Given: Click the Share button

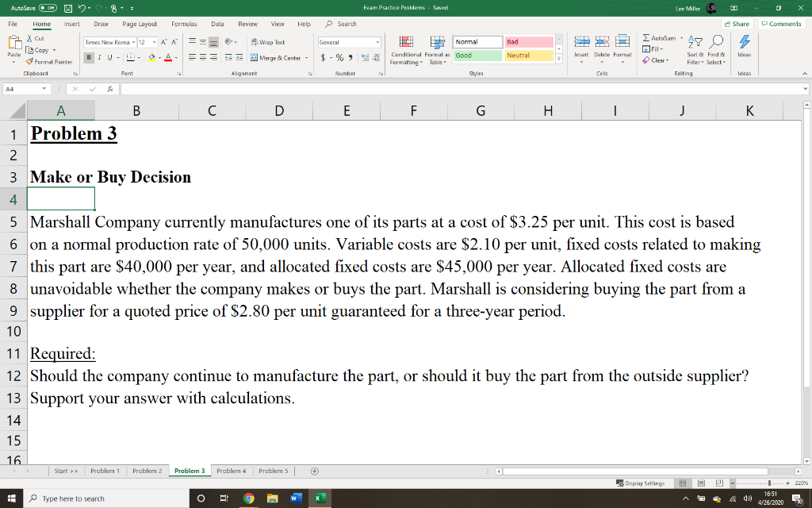Looking at the screenshot, I should 737,24.
